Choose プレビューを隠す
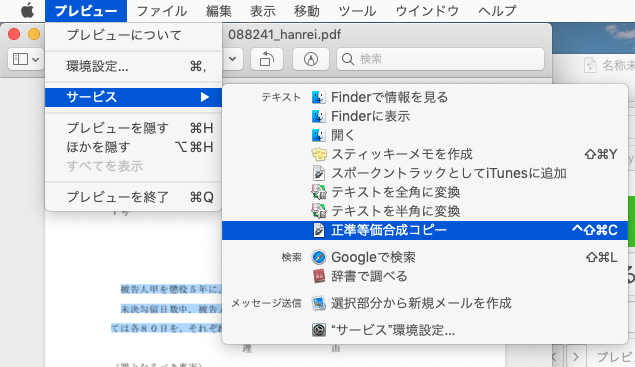 pyautogui.click(x=133, y=128)
